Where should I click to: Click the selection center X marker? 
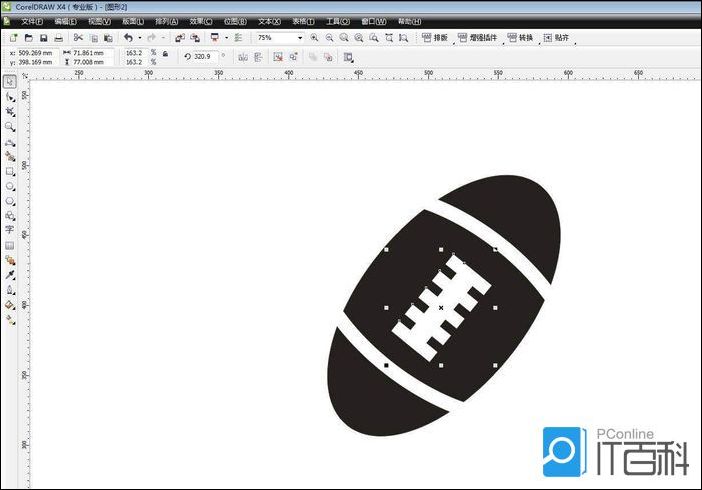(441, 308)
